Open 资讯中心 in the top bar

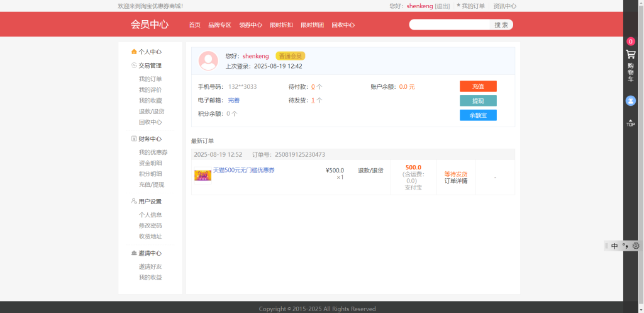pyautogui.click(x=505, y=6)
